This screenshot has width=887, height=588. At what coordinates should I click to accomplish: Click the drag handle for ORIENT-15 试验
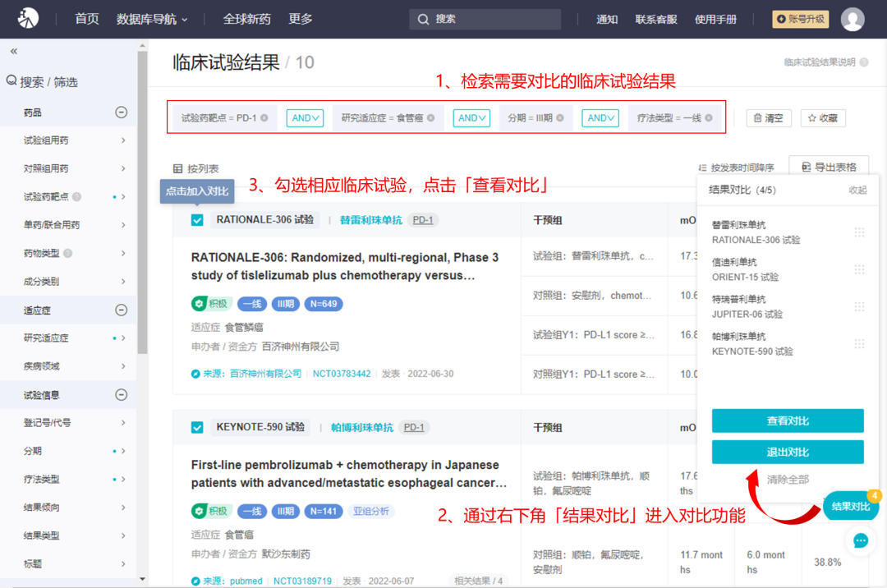point(859,269)
